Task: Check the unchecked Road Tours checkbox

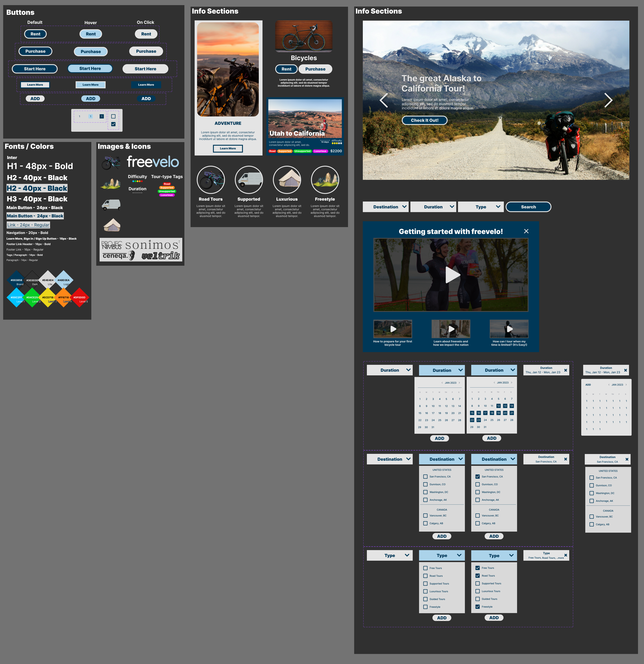Action: 426,576
